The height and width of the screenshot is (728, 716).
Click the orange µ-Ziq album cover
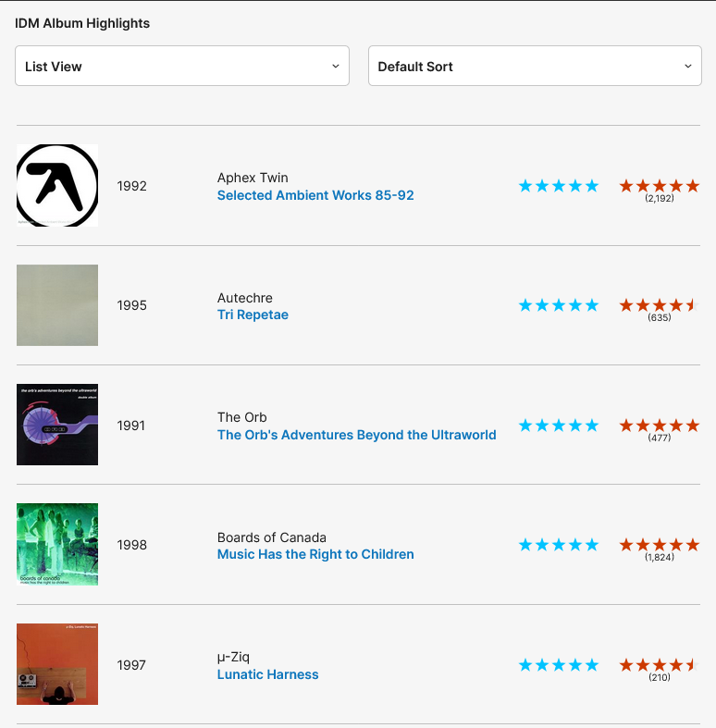pos(57,664)
